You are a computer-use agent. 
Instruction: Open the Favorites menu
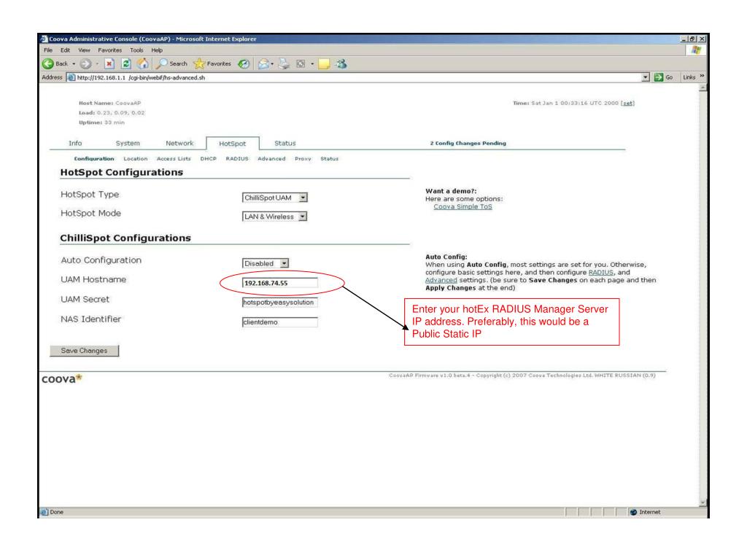110,50
